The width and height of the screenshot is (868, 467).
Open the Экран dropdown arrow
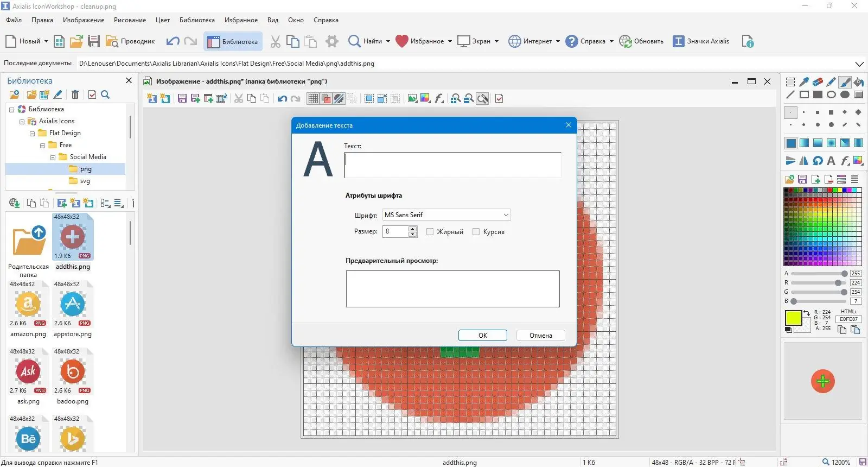(x=496, y=41)
